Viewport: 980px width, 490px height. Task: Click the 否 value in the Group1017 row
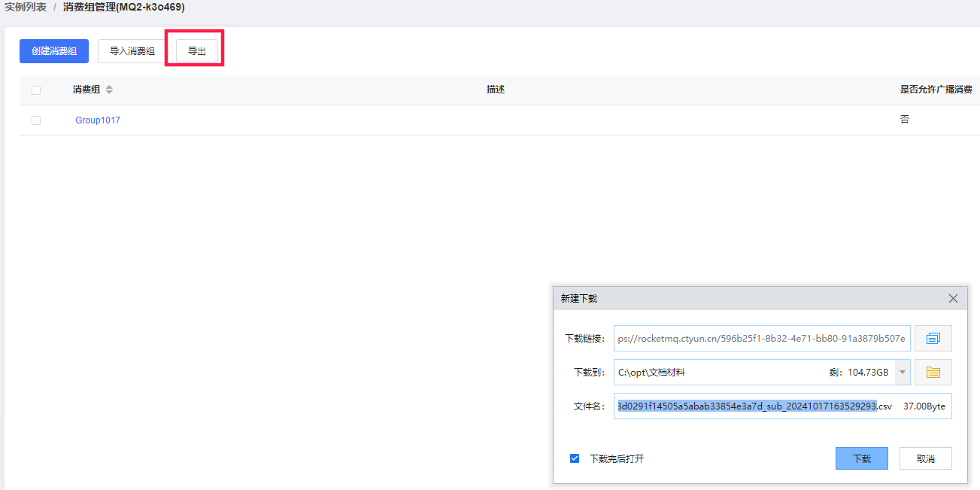905,120
